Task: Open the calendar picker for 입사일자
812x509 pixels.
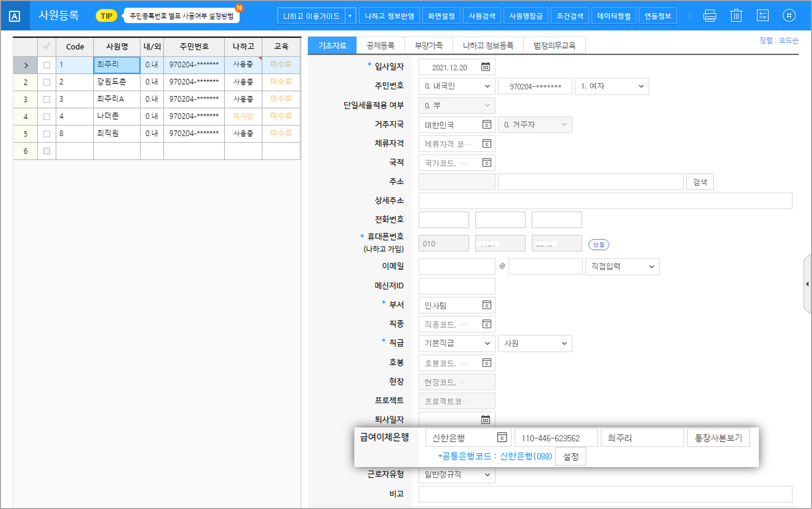Action: [x=486, y=67]
